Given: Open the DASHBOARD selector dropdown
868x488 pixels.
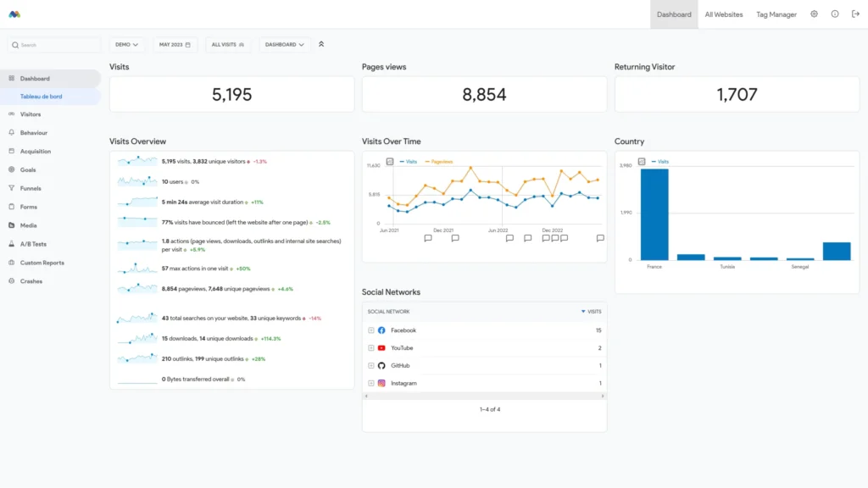Looking at the screenshot, I should [284, 44].
